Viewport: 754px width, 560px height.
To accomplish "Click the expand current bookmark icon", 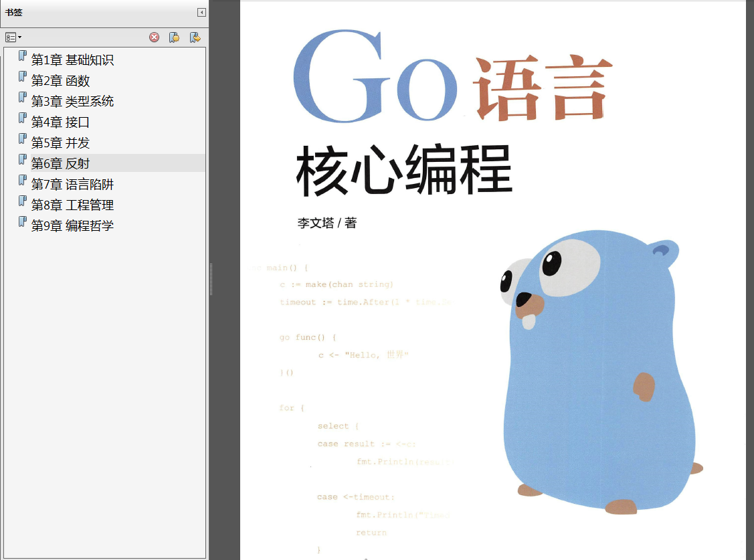I will coord(195,37).
